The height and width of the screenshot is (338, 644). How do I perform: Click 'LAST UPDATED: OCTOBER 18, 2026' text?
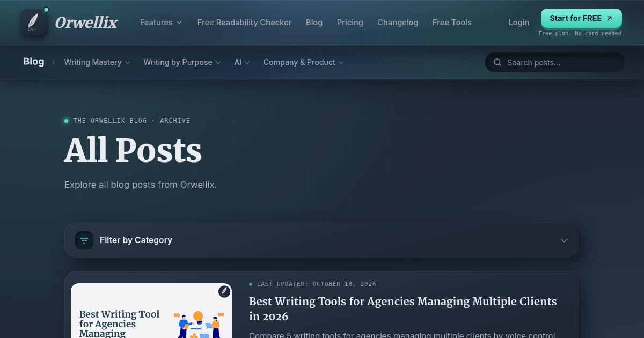(x=317, y=284)
